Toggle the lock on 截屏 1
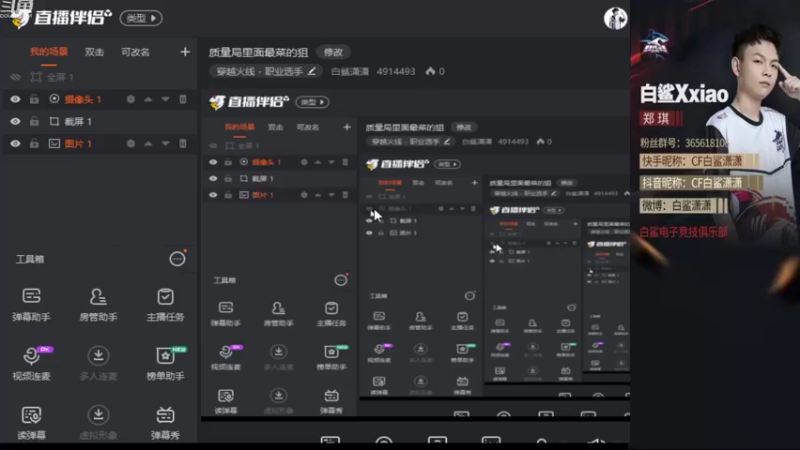The height and width of the screenshot is (450, 800). coord(34,121)
